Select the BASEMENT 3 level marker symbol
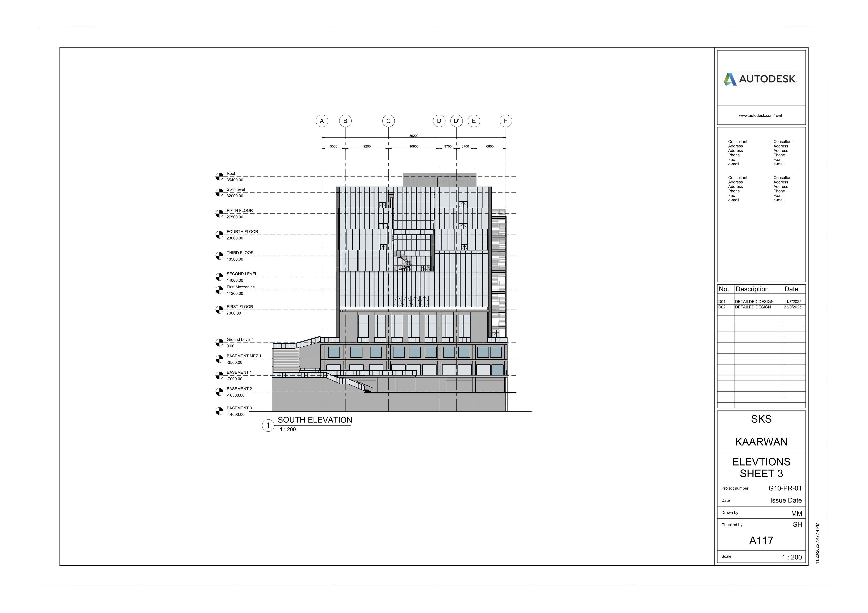 tap(219, 411)
